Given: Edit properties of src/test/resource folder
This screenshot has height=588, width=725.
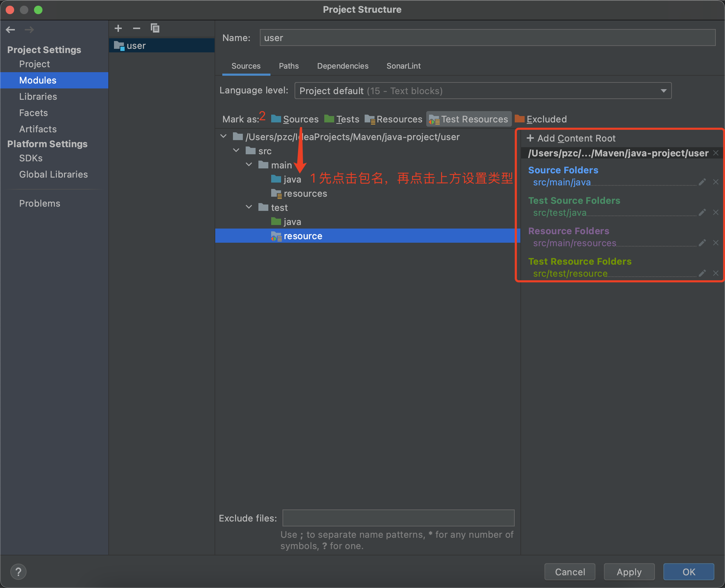Looking at the screenshot, I should [702, 273].
